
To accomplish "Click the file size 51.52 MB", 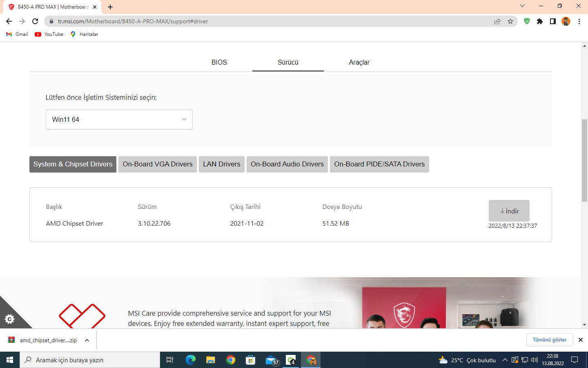I will (x=336, y=224).
